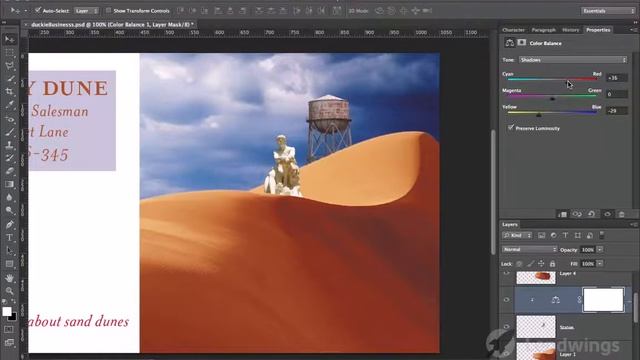
Task: Select the Pen tool
Action: click(x=9, y=224)
